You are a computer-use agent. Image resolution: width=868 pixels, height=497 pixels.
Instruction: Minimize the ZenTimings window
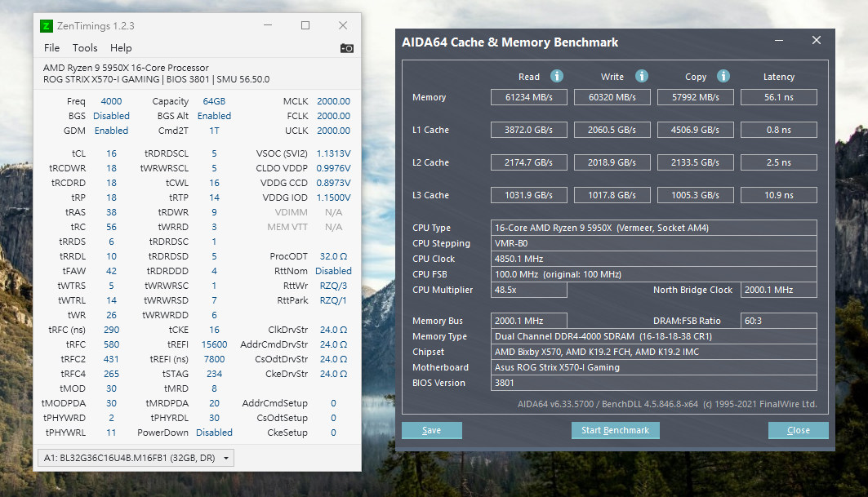tap(268, 25)
